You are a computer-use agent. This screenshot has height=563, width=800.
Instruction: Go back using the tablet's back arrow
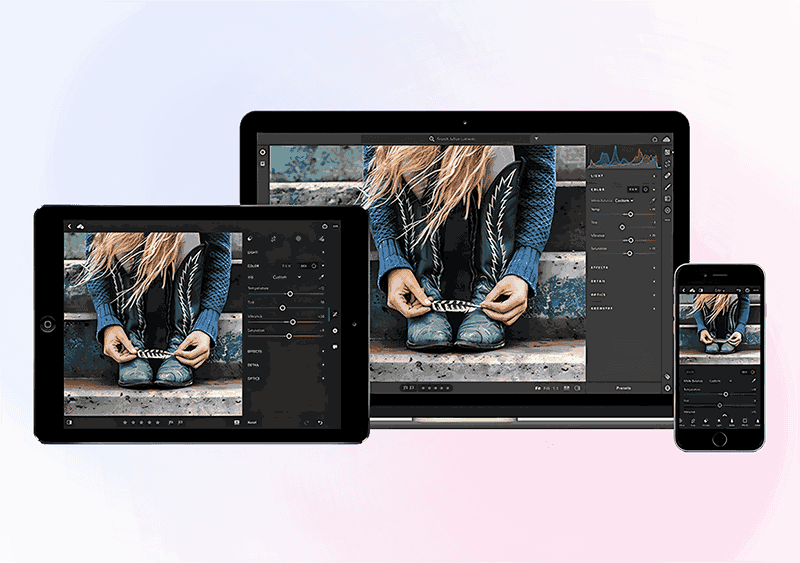click(x=70, y=226)
